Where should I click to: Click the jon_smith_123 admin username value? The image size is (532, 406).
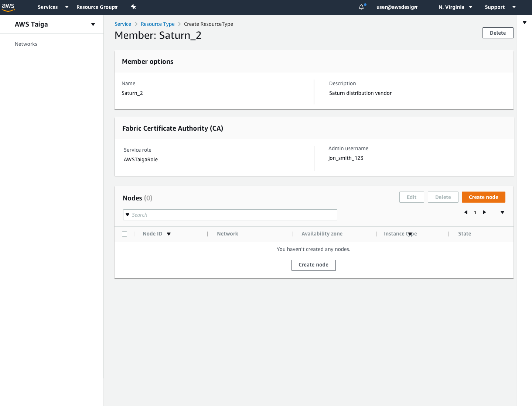pos(346,158)
